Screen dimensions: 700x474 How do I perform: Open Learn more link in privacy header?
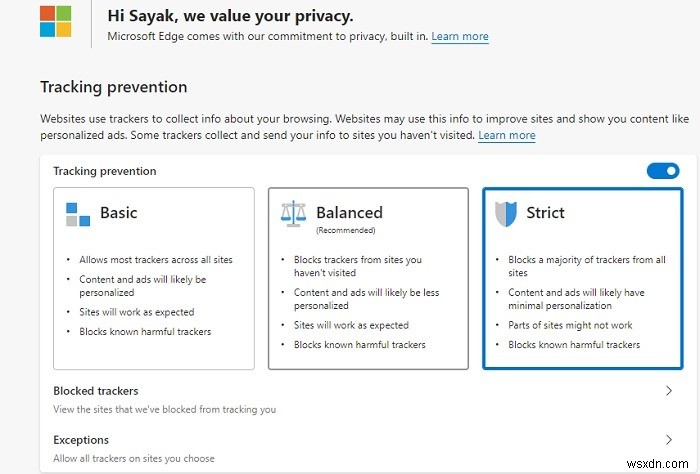click(x=460, y=36)
